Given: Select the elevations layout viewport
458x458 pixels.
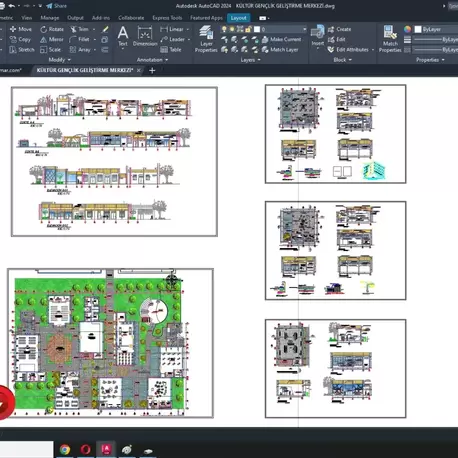Looking at the screenshot, I should click(114, 162).
